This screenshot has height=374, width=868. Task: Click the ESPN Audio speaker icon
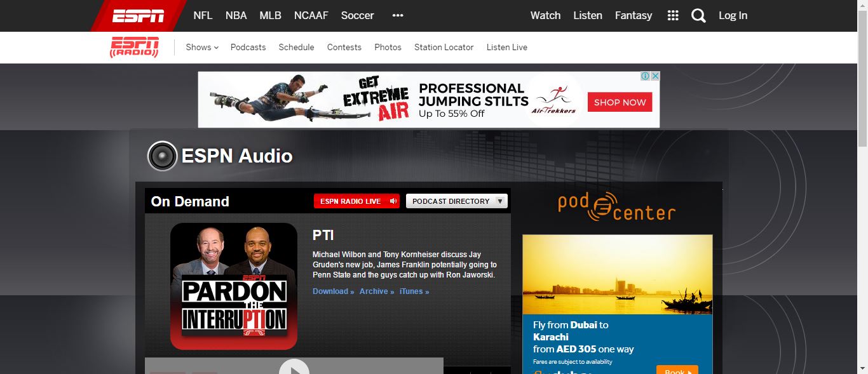162,156
